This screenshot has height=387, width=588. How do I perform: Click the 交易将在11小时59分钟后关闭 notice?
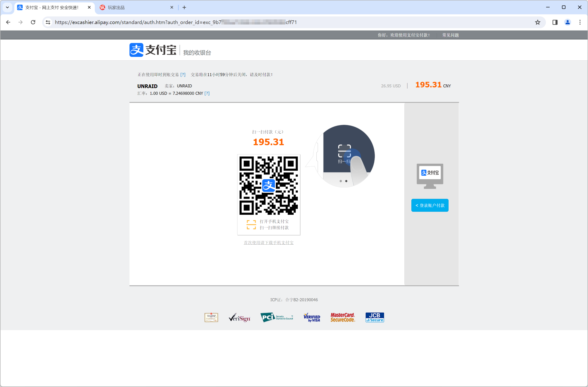232,75
